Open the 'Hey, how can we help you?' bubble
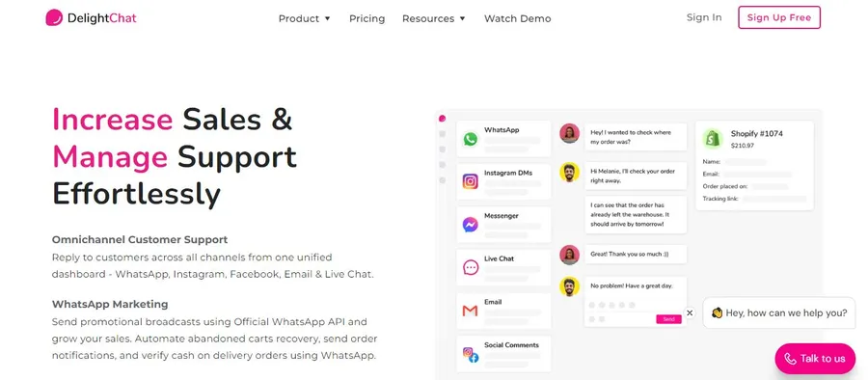868x380 pixels. pos(779,313)
